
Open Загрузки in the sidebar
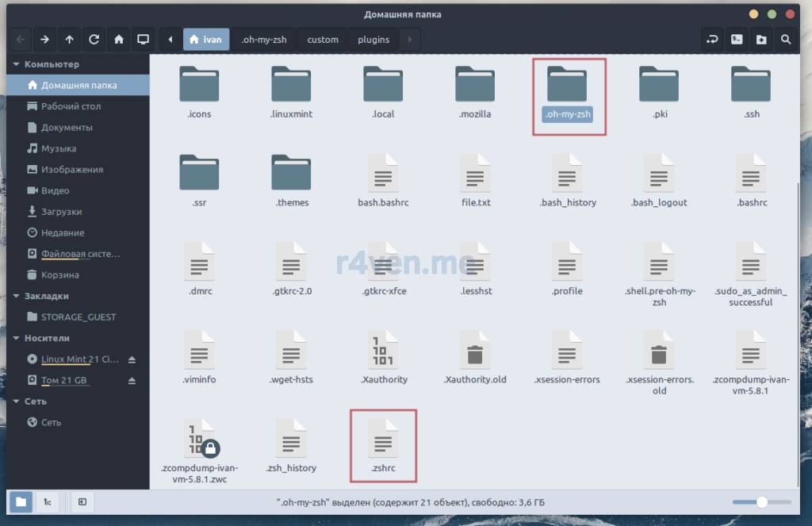point(61,212)
